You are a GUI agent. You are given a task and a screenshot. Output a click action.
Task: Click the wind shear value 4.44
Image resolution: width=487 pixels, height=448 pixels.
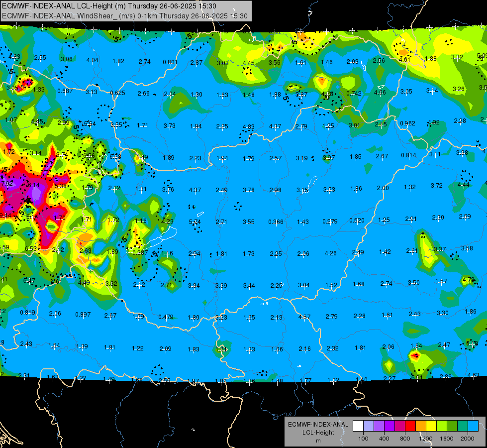[464, 185]
